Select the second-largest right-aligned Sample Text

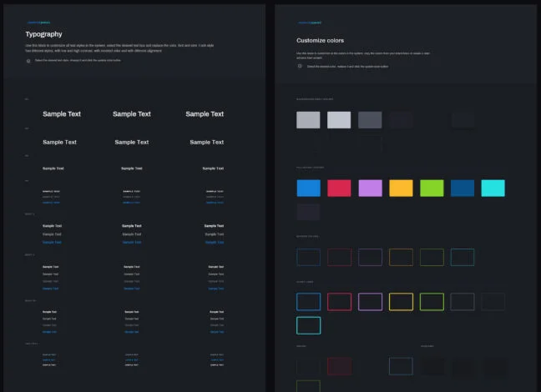pos(207,142)
